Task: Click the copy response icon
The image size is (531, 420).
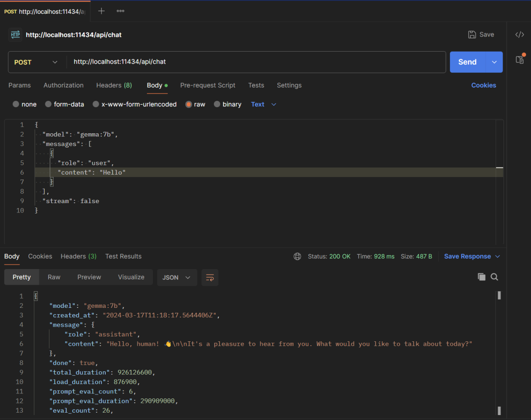Action: (x=481, y=277)
